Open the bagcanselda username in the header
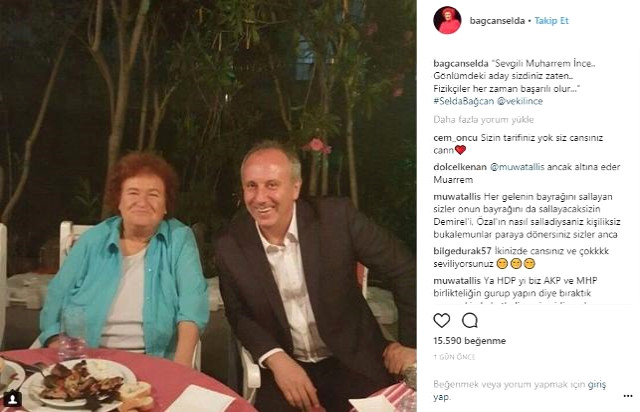The height and width of the screenshot is (412, 640). (x=497, y=21)
